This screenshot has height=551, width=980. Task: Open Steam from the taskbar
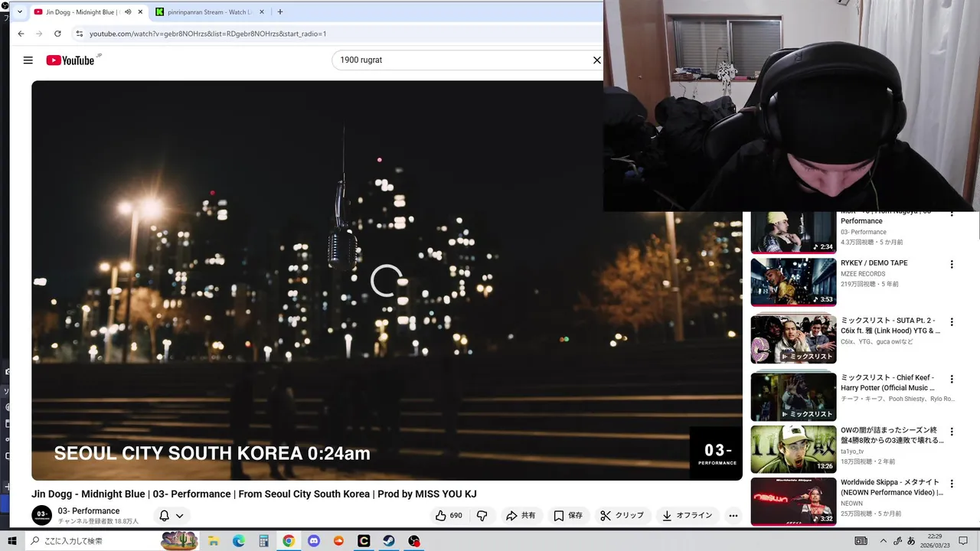389,541
